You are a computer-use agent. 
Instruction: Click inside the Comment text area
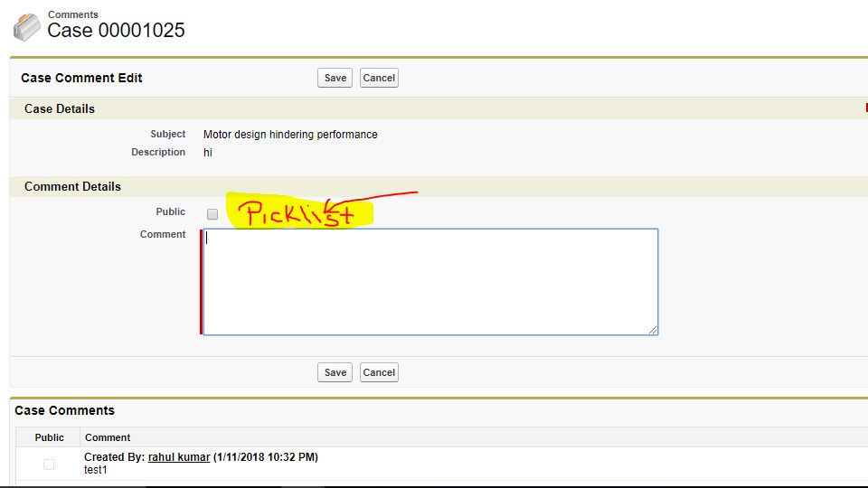point(430,282)
